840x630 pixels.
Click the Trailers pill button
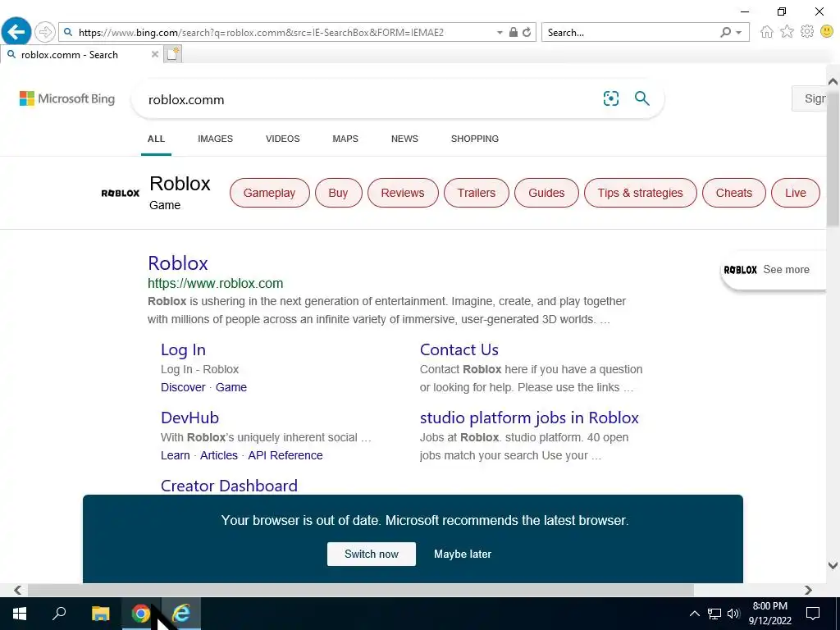pyautogui.click(x=477, y=193)
